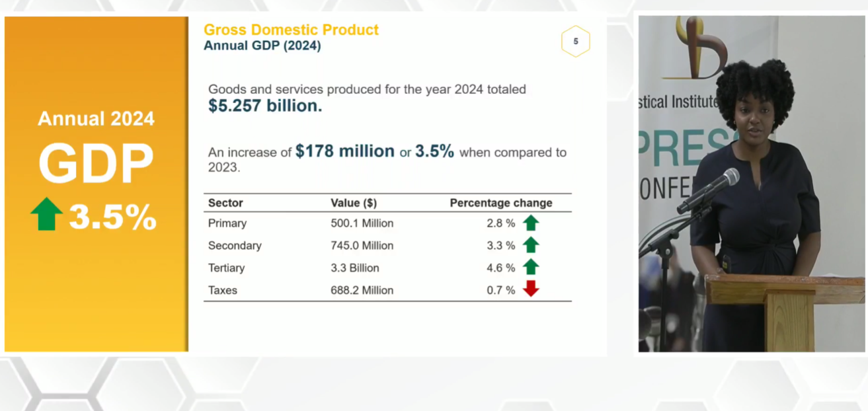Click the red down arrow for Taxes

point(531,289)
